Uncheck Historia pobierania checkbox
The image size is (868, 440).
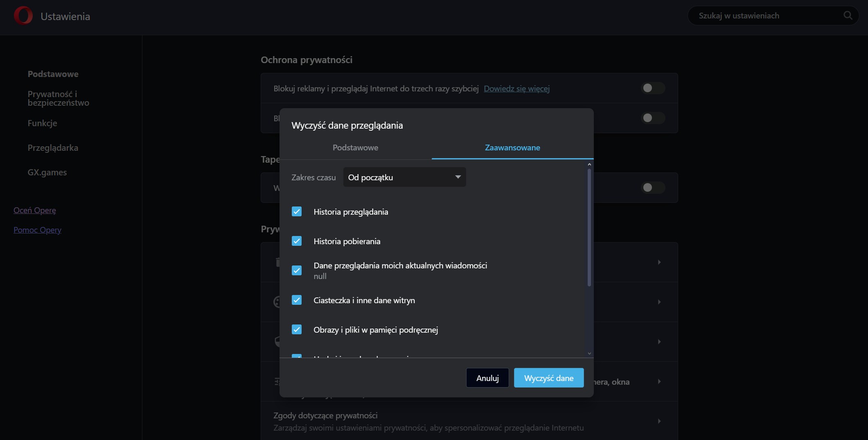[x=297, y=241]
